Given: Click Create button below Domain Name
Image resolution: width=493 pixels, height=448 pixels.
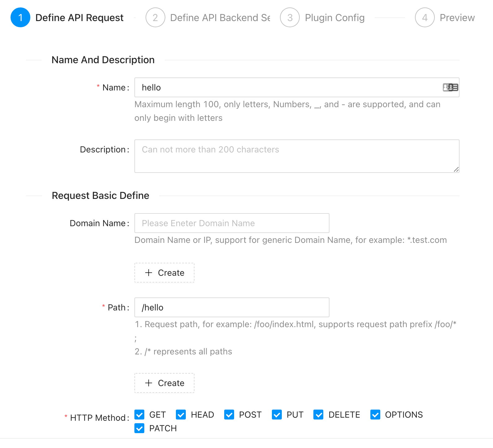Looking at the screenshot, I should (164, 273).
